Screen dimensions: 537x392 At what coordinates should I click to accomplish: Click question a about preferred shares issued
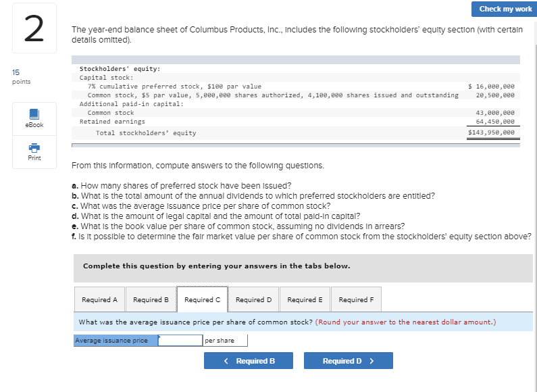tap(182, 186)
